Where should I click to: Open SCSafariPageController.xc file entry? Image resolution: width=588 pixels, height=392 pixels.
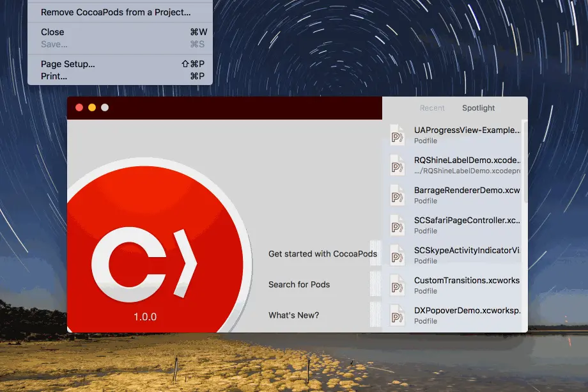[x=453, y=225]
